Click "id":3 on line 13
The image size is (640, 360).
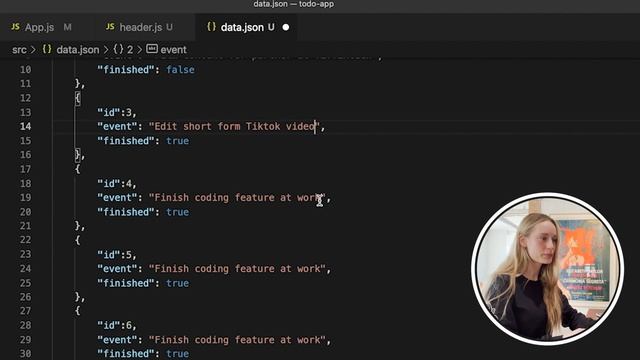[x=116, y=112]
